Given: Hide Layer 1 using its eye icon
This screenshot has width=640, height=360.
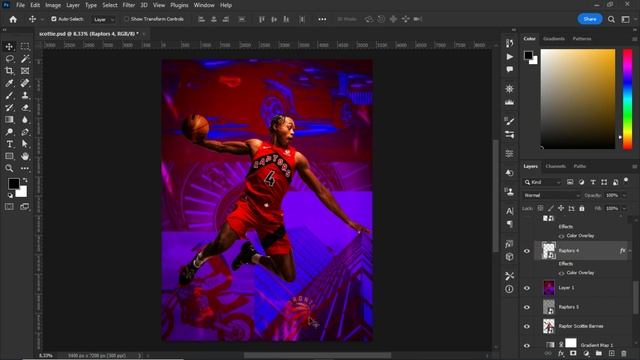Looking at the screenshot, I should point(527,288).
